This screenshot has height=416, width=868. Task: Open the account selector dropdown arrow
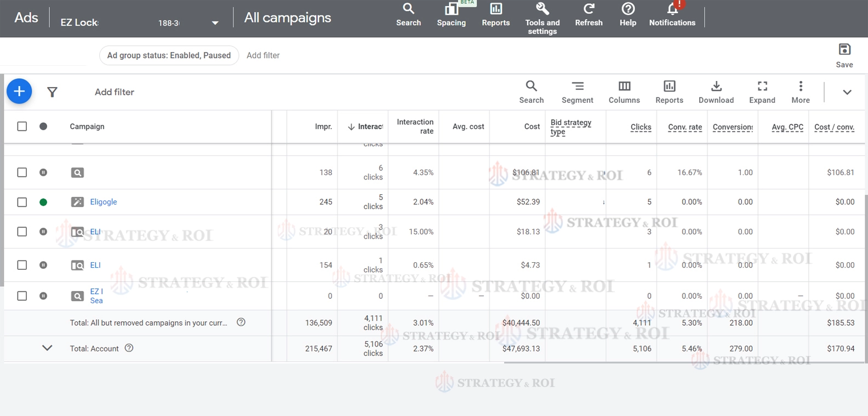[x=215, y=23]
